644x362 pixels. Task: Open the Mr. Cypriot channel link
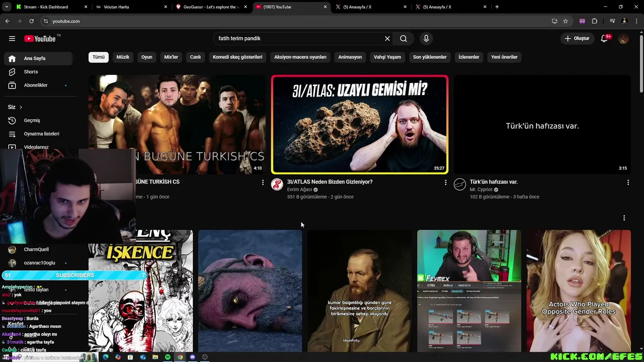coord(481,190)
